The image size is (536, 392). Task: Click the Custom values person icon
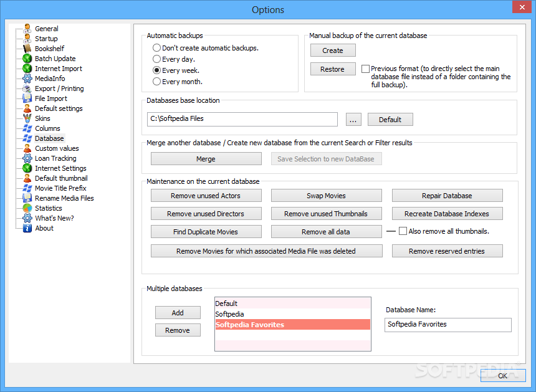tap(27, 148)
